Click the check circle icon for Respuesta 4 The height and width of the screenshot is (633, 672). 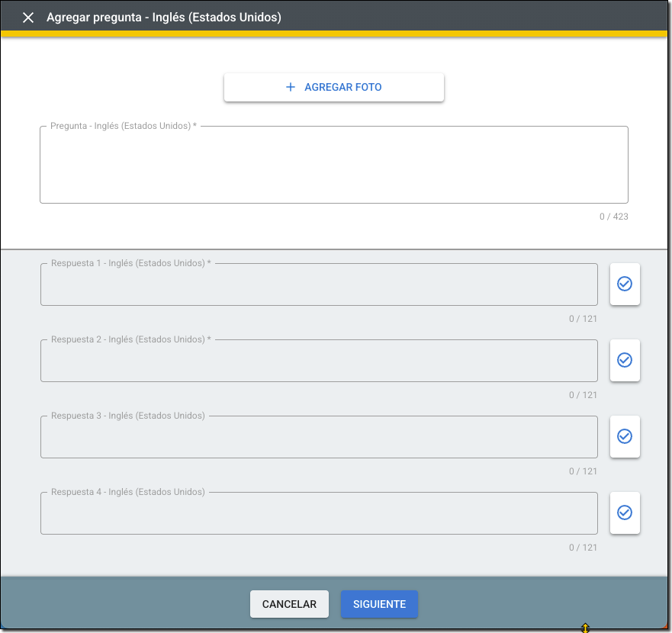624,513
